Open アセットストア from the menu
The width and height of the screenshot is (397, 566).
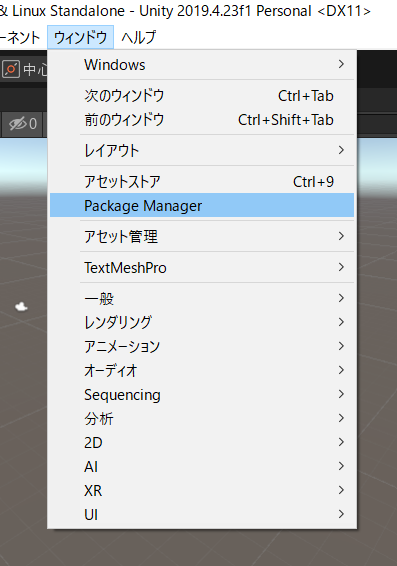(202, 182)
